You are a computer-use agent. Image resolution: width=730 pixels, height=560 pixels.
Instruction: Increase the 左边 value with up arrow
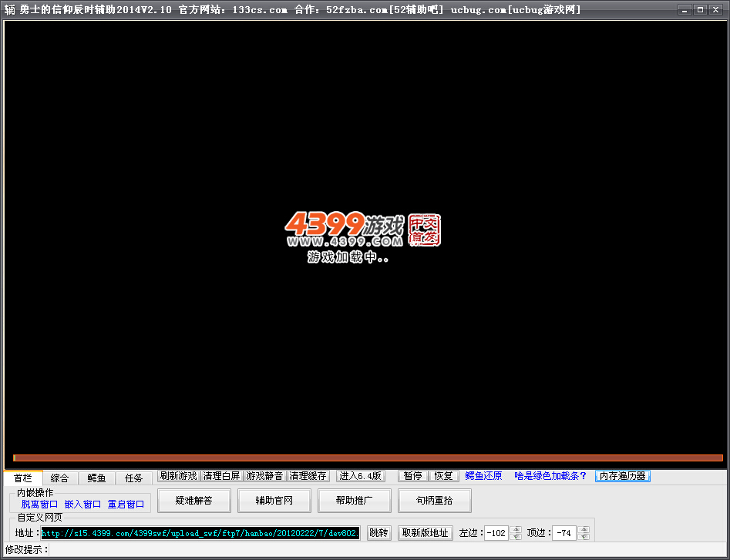516,530
